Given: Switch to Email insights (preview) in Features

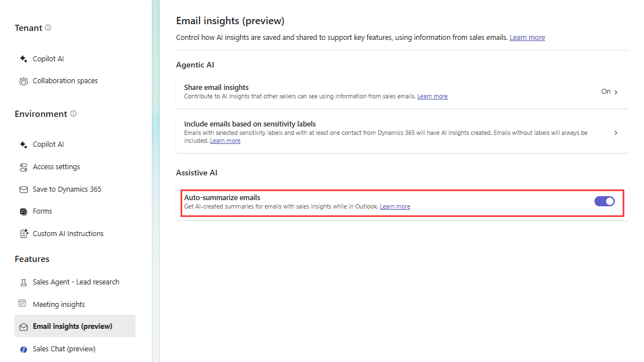Looking at the screenshot, I should (x=75, y=326).
